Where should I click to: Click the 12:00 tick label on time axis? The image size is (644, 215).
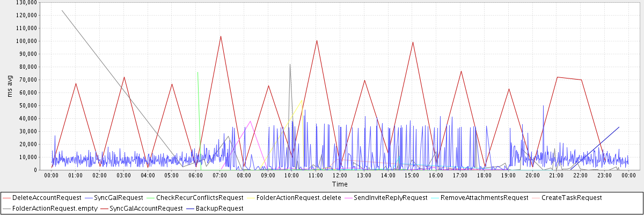pos(340,175)
